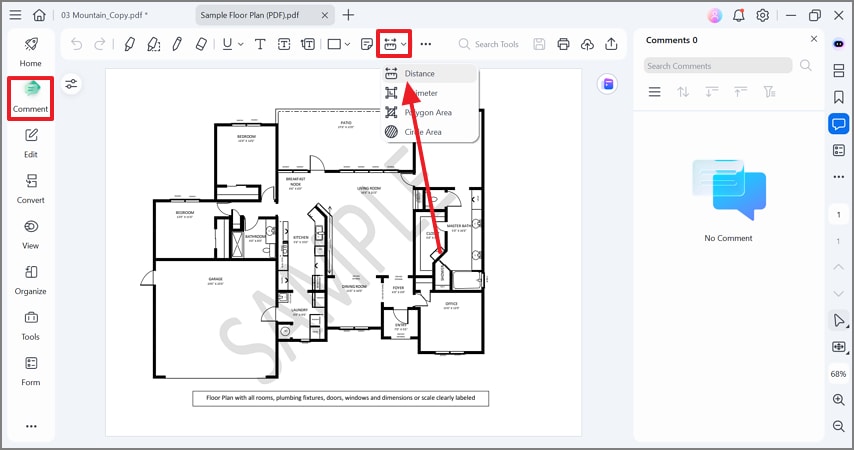Switch to Sample Floor Plan (PDF).pdf tab
The image size is (854, 450).
pyautogui.click(x=249, y=15)
